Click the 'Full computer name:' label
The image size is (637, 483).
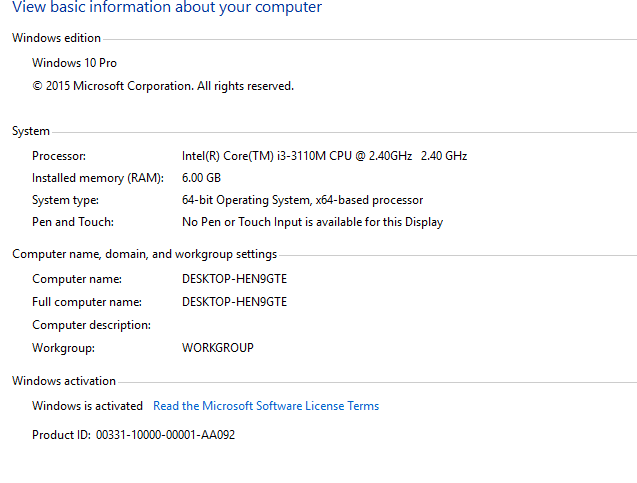click(87, 302)
